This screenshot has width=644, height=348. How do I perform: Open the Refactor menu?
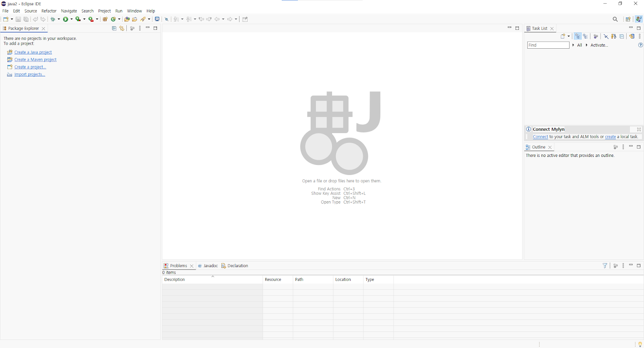49,11
